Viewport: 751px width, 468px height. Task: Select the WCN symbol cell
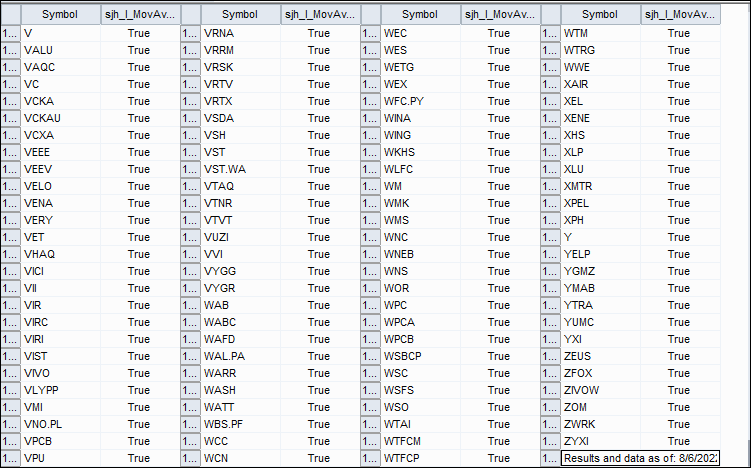240,458
